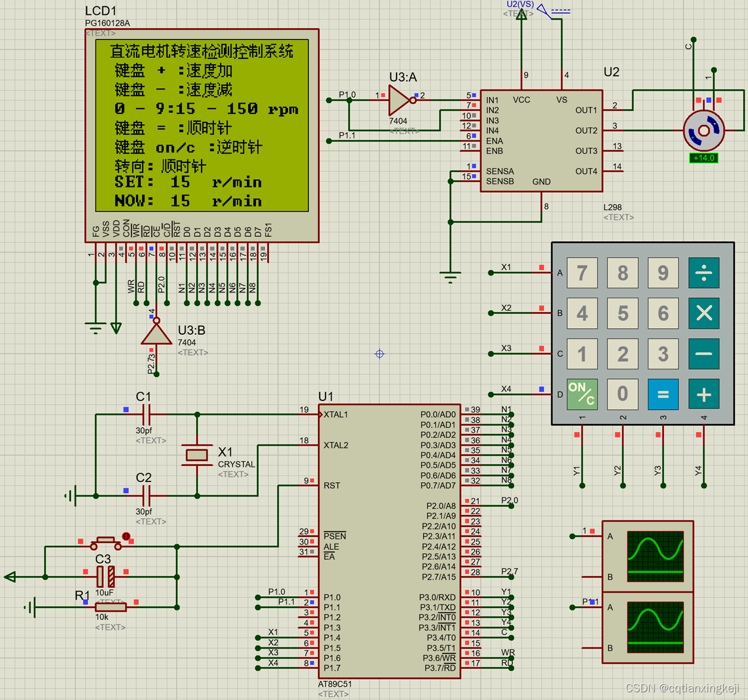Viewport: 748px width, 700px height.
Task: Select electrolytic capacitor C3 10uF
Action: 106,577
